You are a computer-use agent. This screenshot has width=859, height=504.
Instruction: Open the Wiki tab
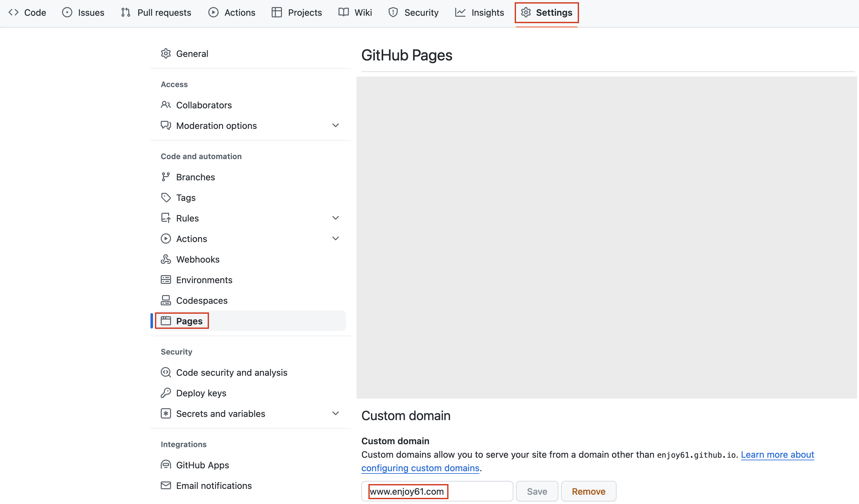click(x=355, y=13)
